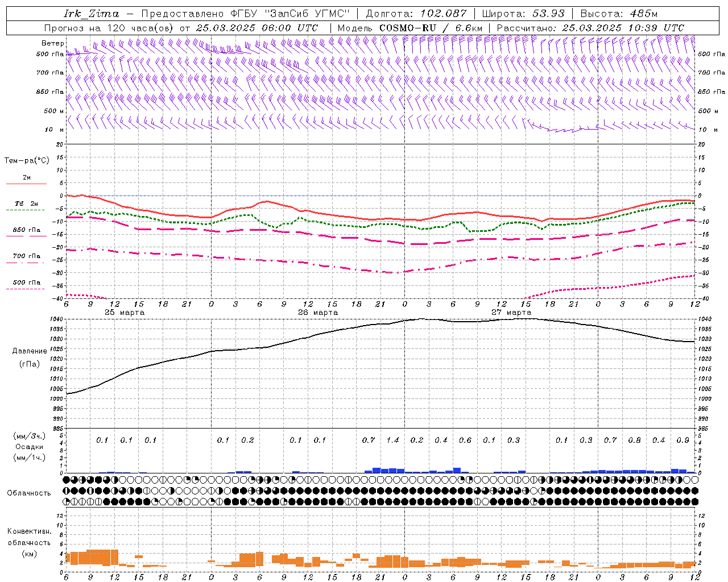Click the "Облачность" cloud cover label
Image resolution: width=728 pixels, height=582 pixels.
pyautogui.click(x=29, y=493)
